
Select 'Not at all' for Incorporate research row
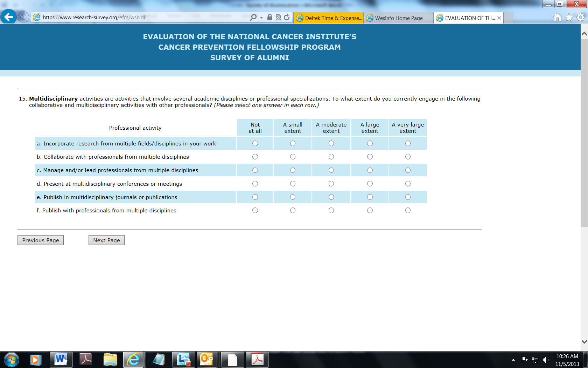coord(255,143)
